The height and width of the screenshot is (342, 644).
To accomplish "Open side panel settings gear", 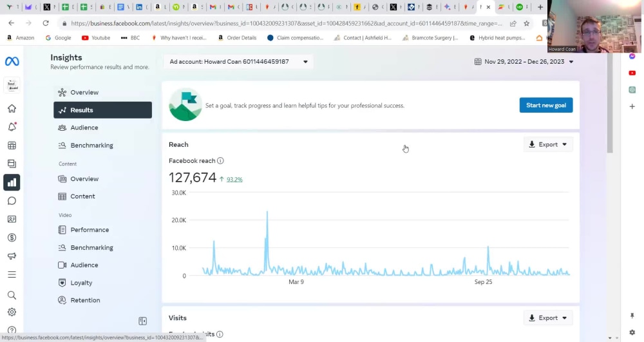I will (632, 332).
